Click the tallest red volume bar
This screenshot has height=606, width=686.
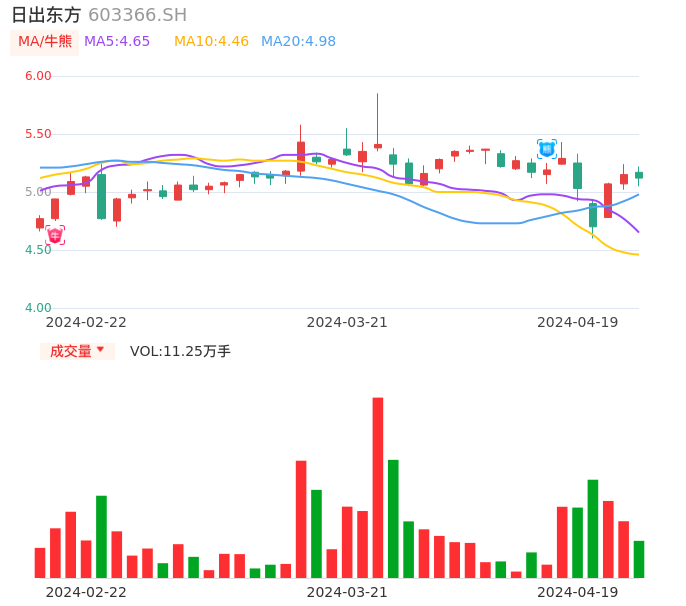tap(378, 487)
